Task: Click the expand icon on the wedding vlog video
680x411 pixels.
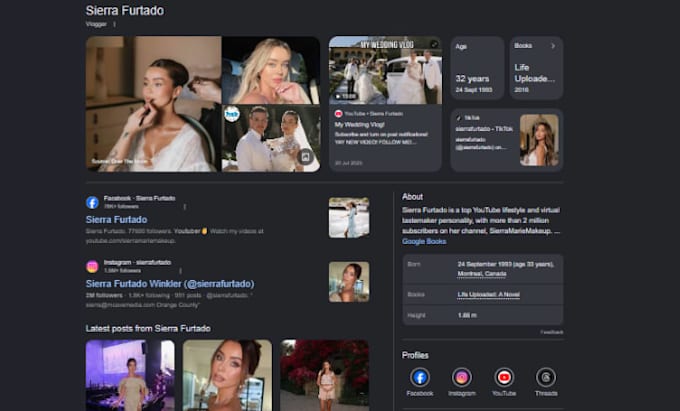Action: coord(434,44)
